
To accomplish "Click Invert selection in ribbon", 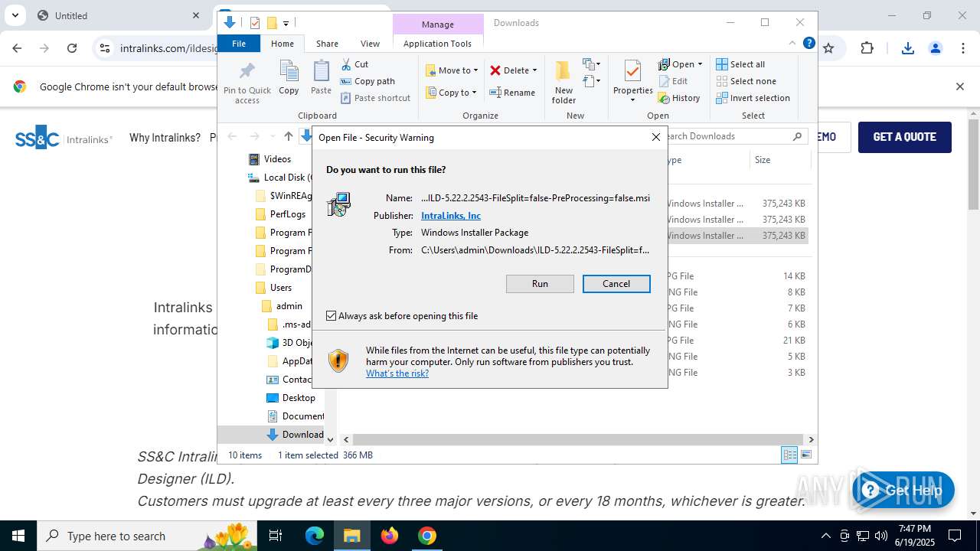I will coord(753,98).
